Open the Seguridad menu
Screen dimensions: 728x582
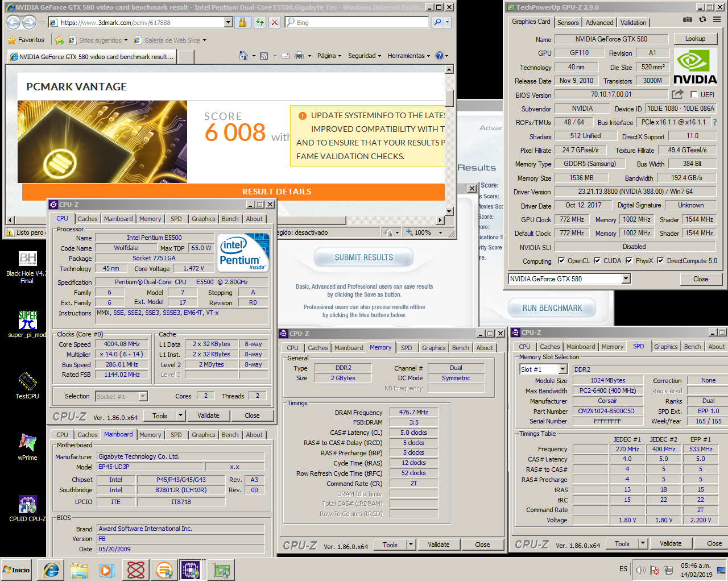365,56
